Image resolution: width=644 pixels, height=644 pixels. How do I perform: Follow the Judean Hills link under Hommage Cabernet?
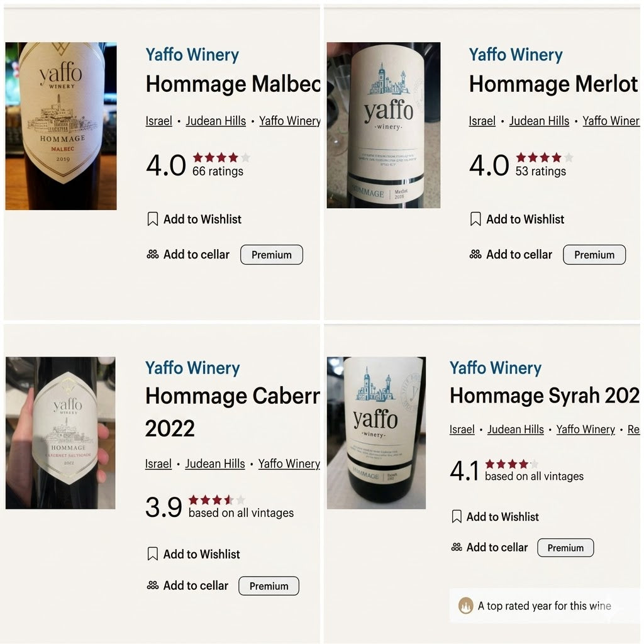(x=215, y=464)
